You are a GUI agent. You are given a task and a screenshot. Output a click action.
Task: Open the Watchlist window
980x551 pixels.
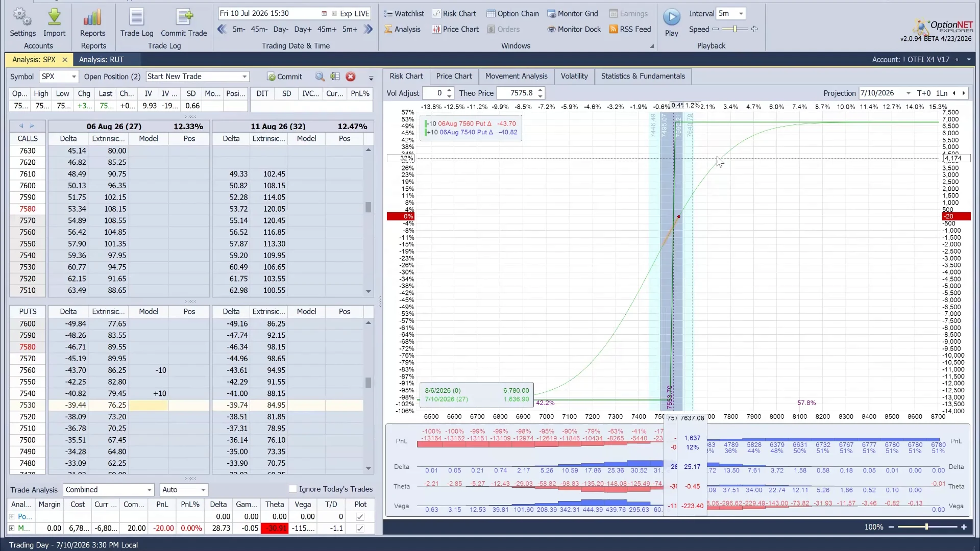click(404, 14)
